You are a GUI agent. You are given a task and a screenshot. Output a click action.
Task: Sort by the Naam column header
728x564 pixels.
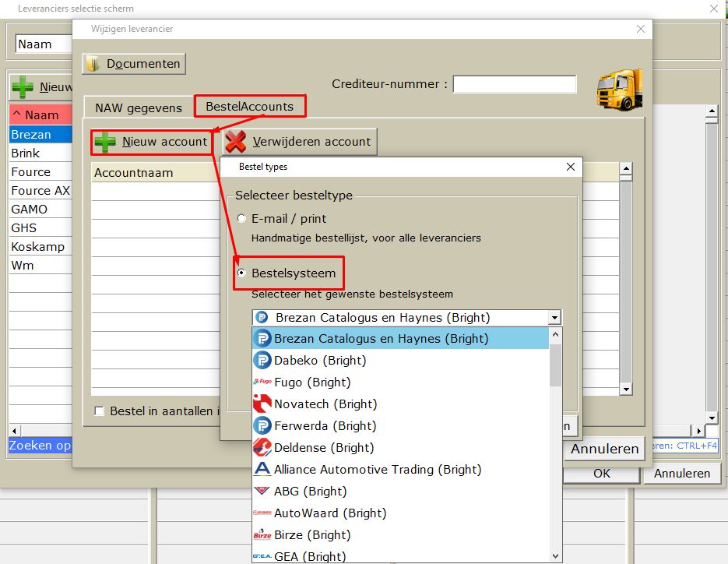click(40, 115)
